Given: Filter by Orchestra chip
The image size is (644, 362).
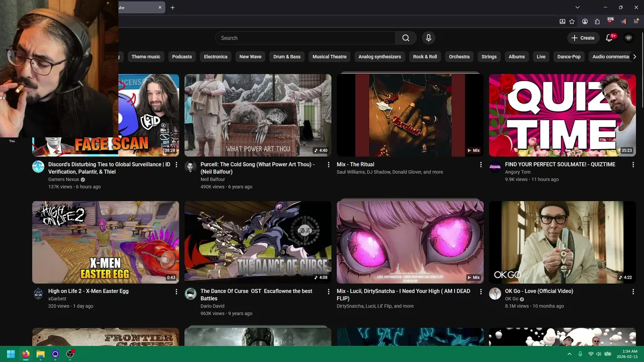Looking at the screenshot, I should coord(459,57).
